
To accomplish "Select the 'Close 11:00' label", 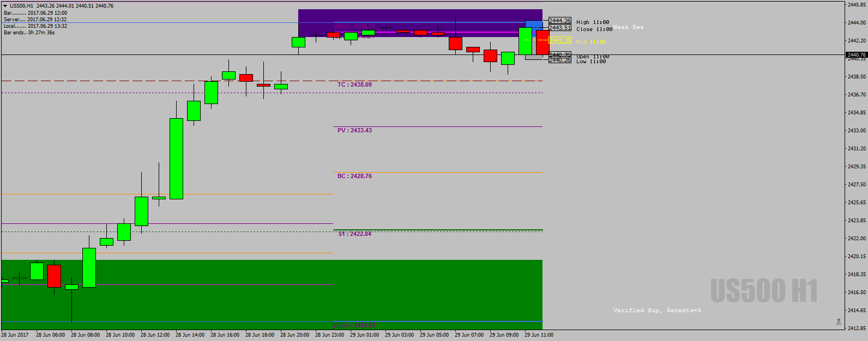I will (x=594, y=29).
